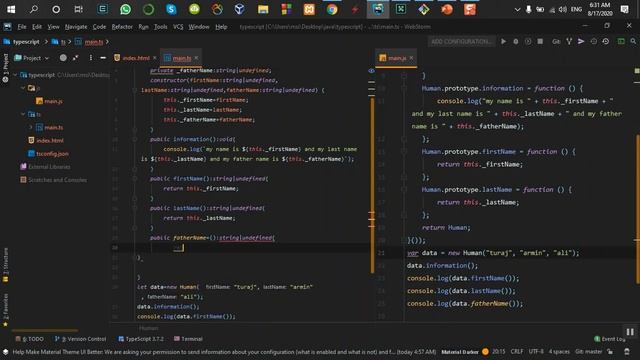The height and width of the screenshot is (360, 640).
Task: Click the expand all icon in Project panel
Action: click(x=76, y=58)
